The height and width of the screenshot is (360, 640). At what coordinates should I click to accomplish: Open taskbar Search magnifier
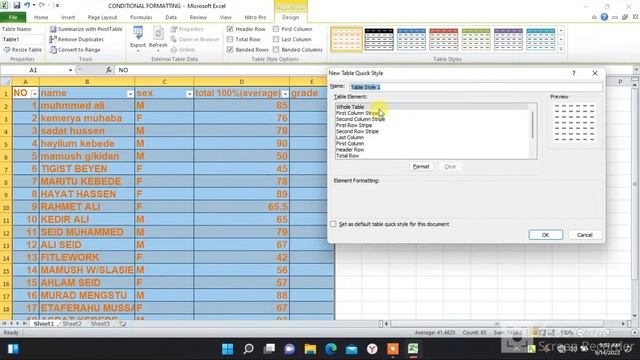click(x=248, y=349)
